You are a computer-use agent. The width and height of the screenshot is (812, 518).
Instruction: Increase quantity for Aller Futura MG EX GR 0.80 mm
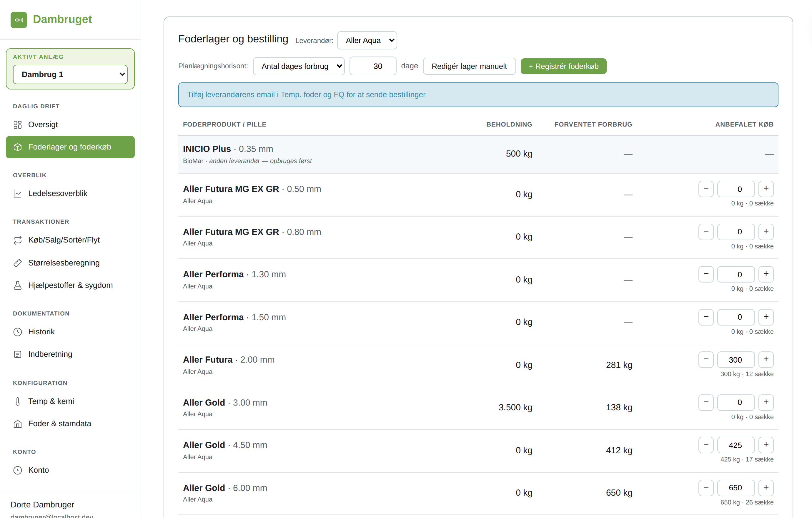pos(766,232)
